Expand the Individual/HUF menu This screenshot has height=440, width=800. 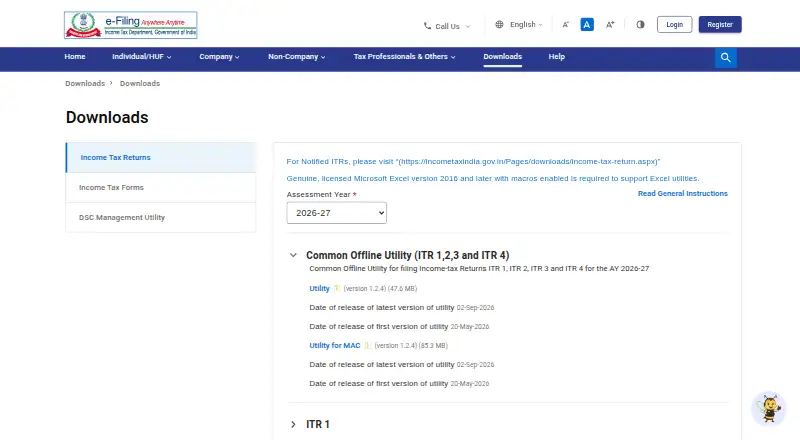coord(142,57)
